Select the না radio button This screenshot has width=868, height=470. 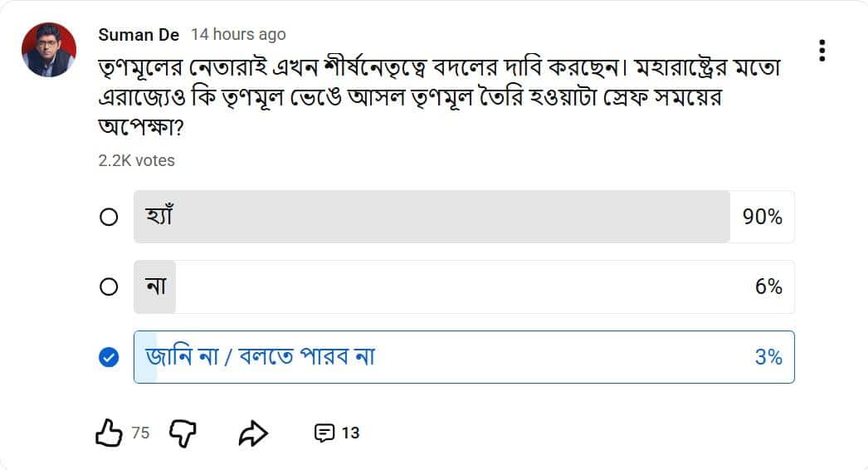point(109,286)
